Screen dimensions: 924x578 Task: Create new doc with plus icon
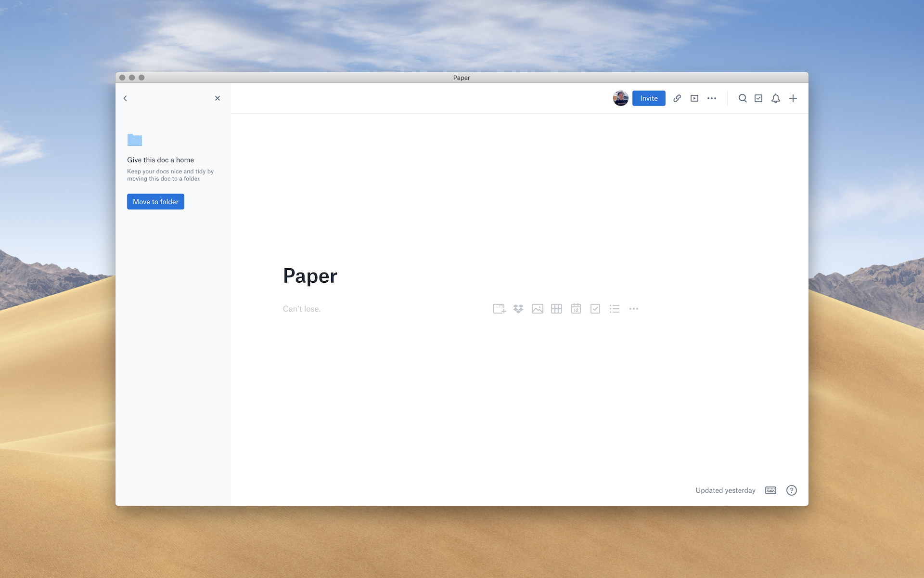pos(793,98)
